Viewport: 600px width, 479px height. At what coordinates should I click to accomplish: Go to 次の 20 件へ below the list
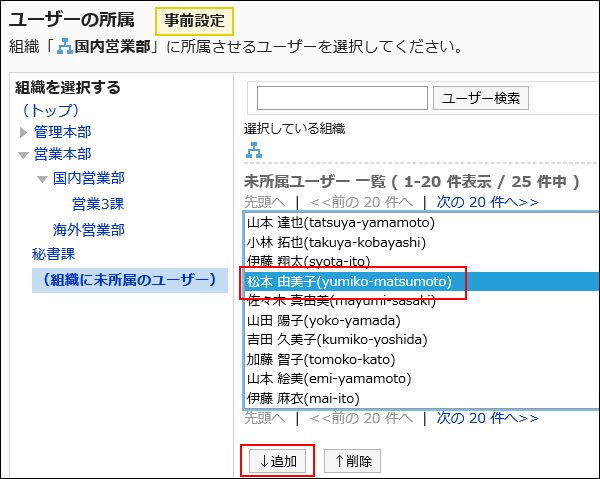point(488,418)
